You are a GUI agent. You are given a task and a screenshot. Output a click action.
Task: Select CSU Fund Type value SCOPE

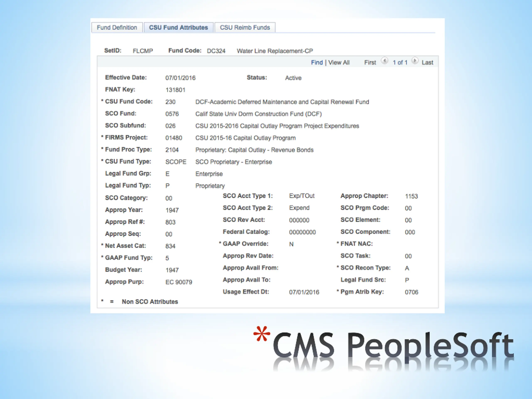click(176, 162)
